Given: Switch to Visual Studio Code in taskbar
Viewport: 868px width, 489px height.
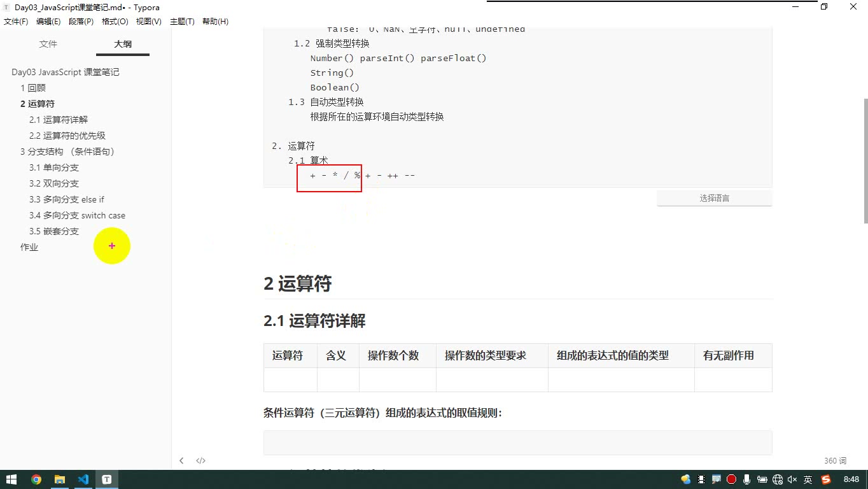Looking at the screenshot, I should [x=83, y=479].
